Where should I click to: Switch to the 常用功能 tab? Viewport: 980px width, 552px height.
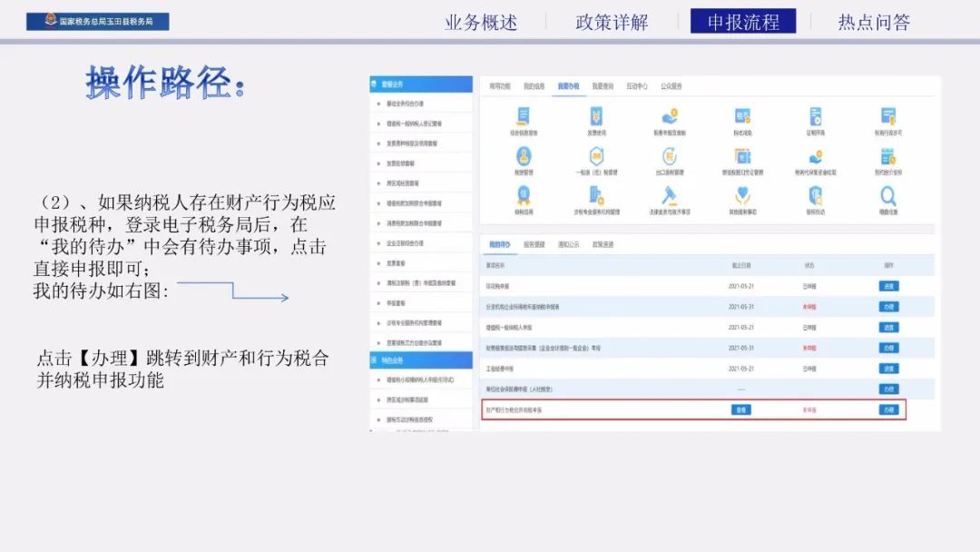[x=499, y=86]
